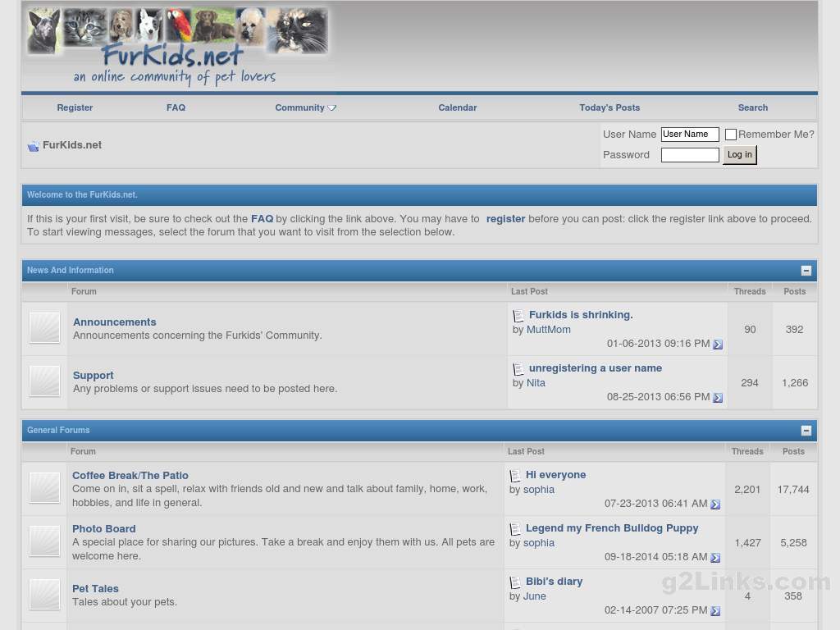Click the Photo Board threads count 1,427

[748, 543]
